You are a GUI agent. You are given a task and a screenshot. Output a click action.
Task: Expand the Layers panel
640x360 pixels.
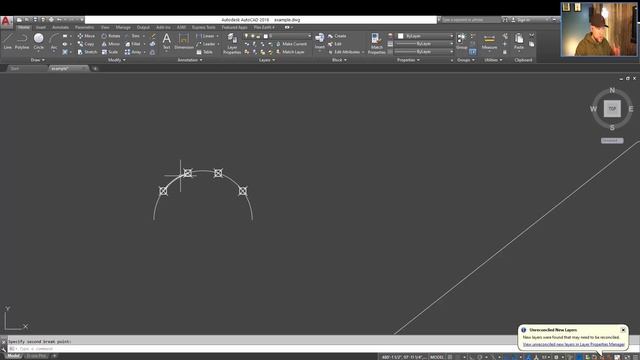pyautogui.click(x=267, y=60)
